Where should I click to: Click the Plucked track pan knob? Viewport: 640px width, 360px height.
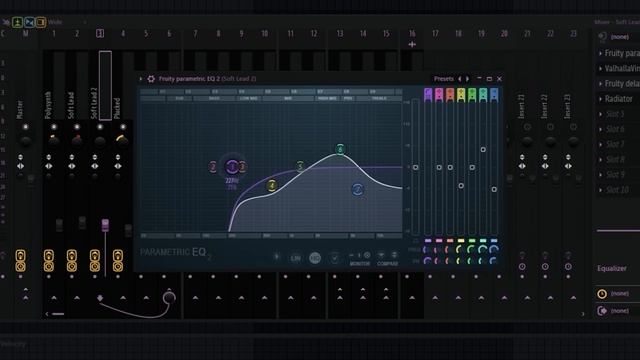(122, 140)
